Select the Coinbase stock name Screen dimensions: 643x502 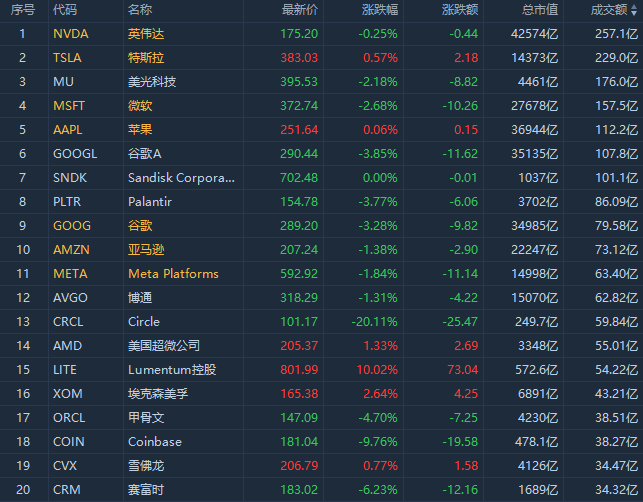tap(155, 441)
